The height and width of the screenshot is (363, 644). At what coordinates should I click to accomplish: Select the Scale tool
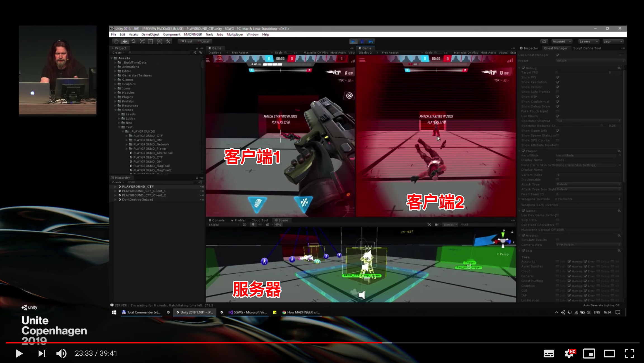(x=142, y=41)
